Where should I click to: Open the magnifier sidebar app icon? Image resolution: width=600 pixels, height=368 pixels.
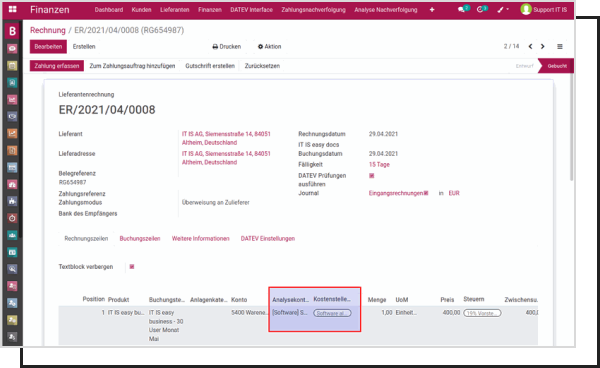coord(12,269)
